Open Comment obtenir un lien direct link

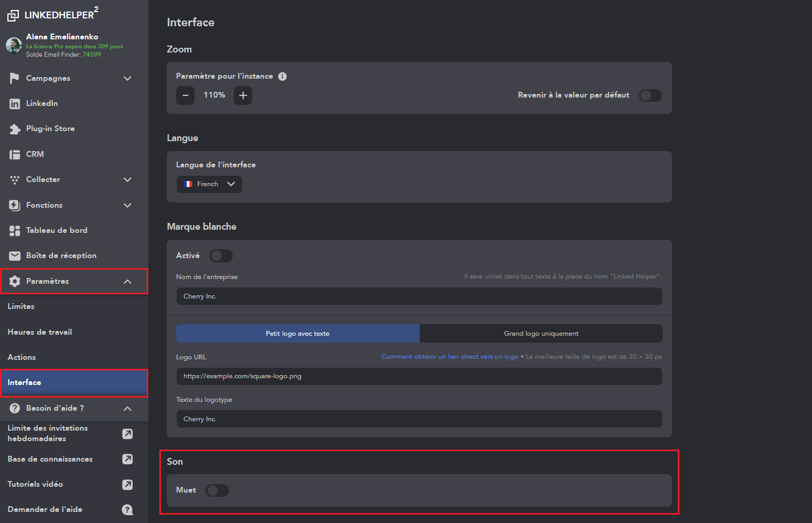pos(449,357)
